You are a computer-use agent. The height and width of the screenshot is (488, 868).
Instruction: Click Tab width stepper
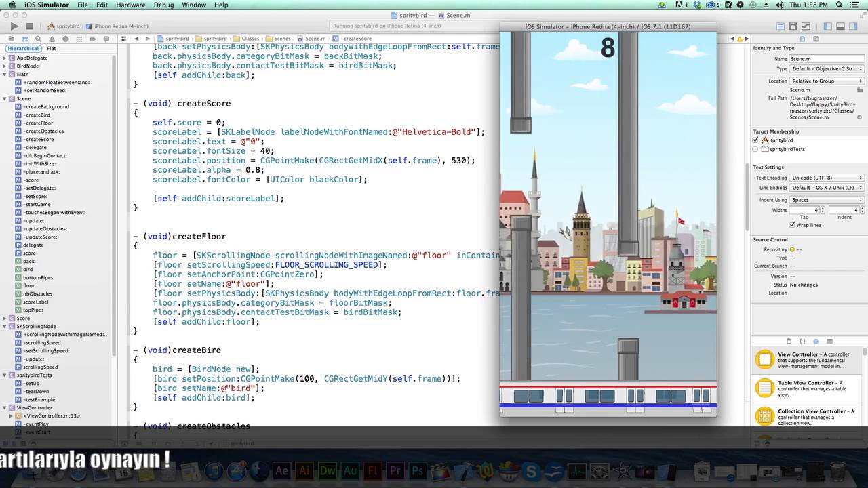(x=823, y=210)
